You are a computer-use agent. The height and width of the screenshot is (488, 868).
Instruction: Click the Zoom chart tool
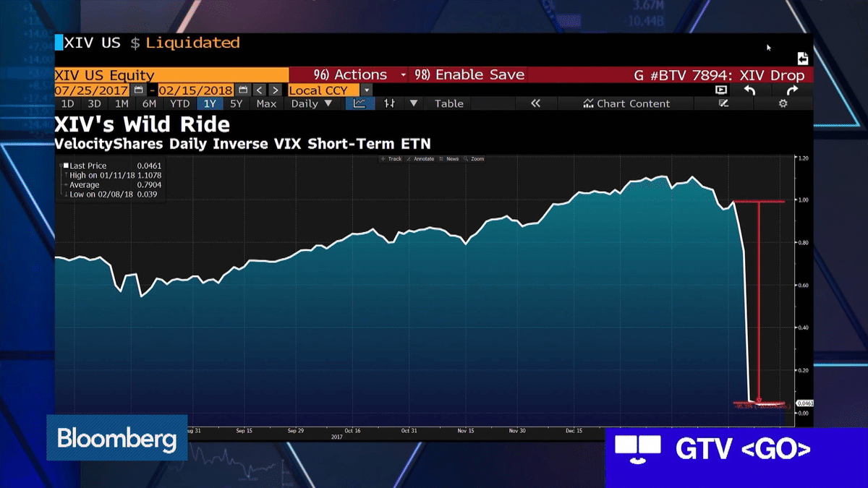[475, 158]
